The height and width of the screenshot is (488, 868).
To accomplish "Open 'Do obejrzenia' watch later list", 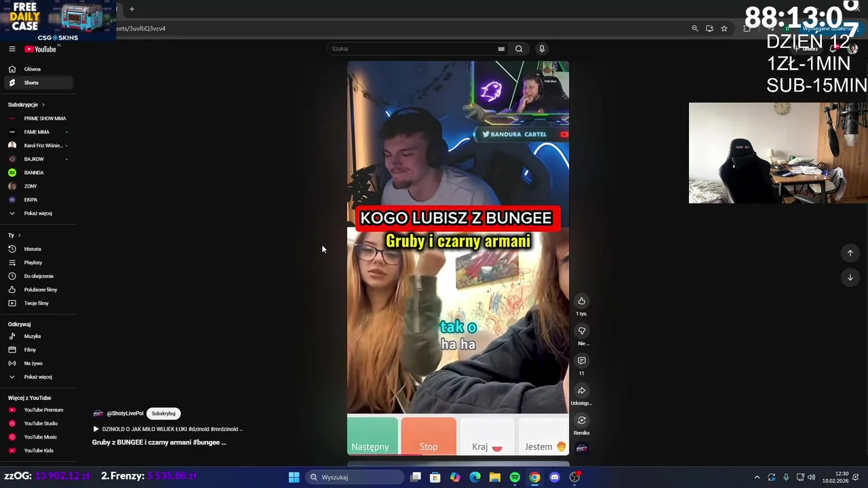I will tap(38, 276).
